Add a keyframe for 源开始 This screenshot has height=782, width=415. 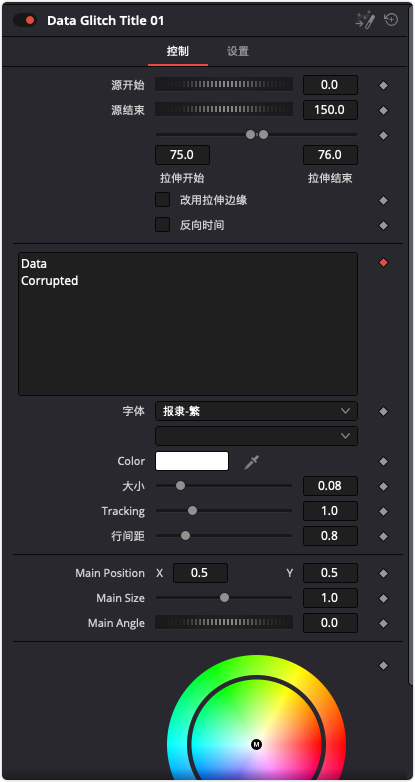click(383, 86)
